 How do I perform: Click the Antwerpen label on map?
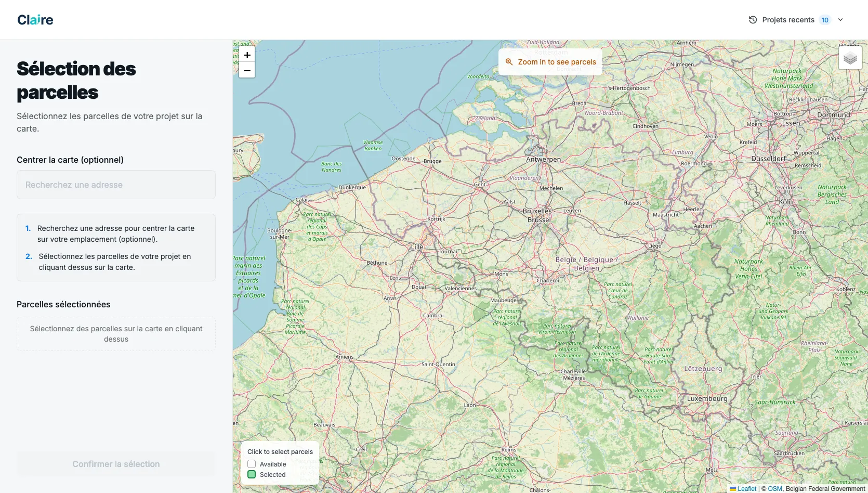click(544, 159)
